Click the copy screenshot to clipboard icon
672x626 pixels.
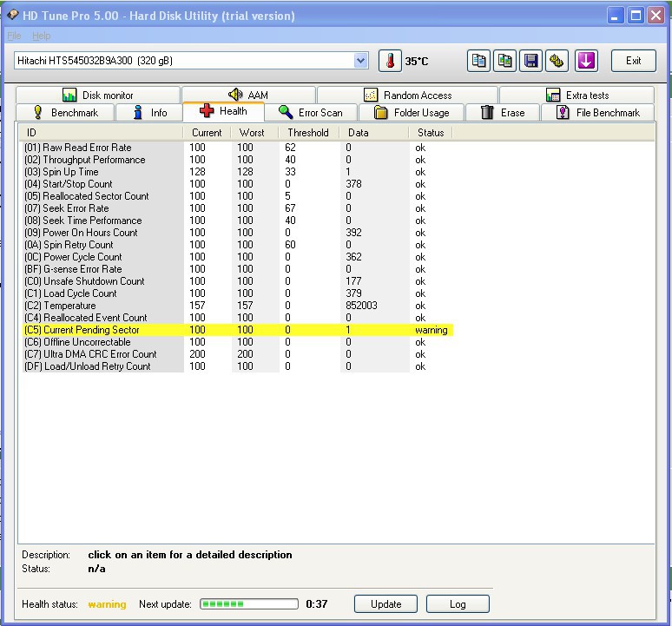tap(504, 61)
